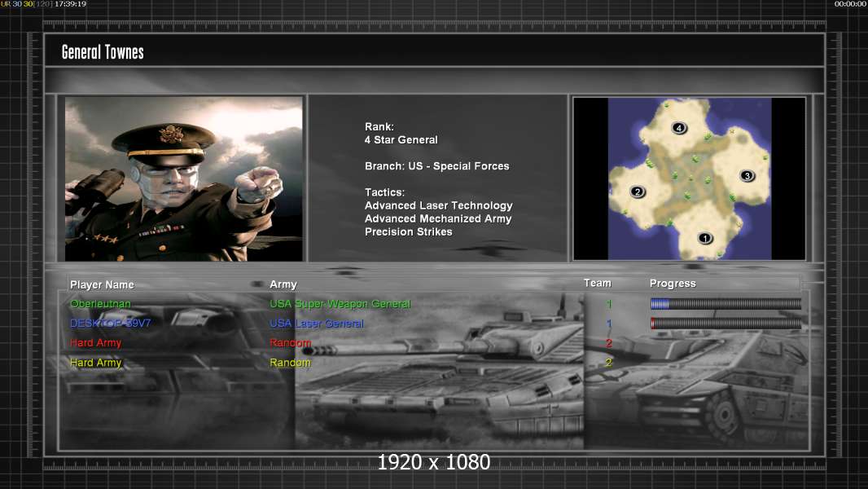Click start position marker 4 on the minimap
Image resolution: width=868 pixels, height=489 pixels.
[x=679, y=128]
